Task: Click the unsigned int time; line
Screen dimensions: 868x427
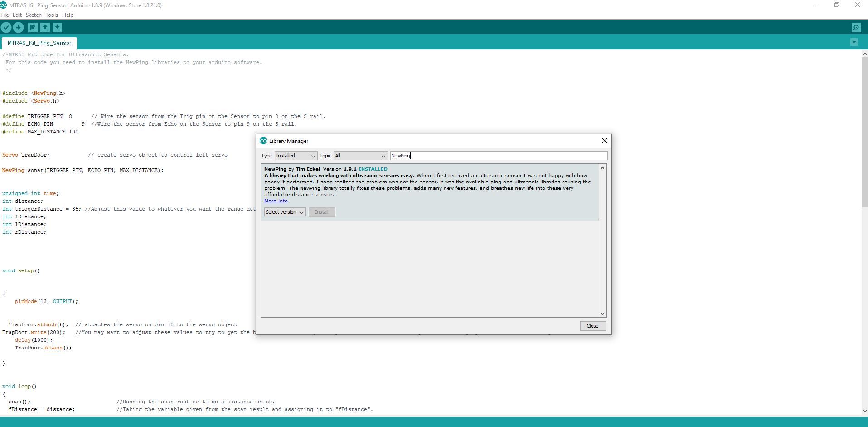Action: pos(30,193)
